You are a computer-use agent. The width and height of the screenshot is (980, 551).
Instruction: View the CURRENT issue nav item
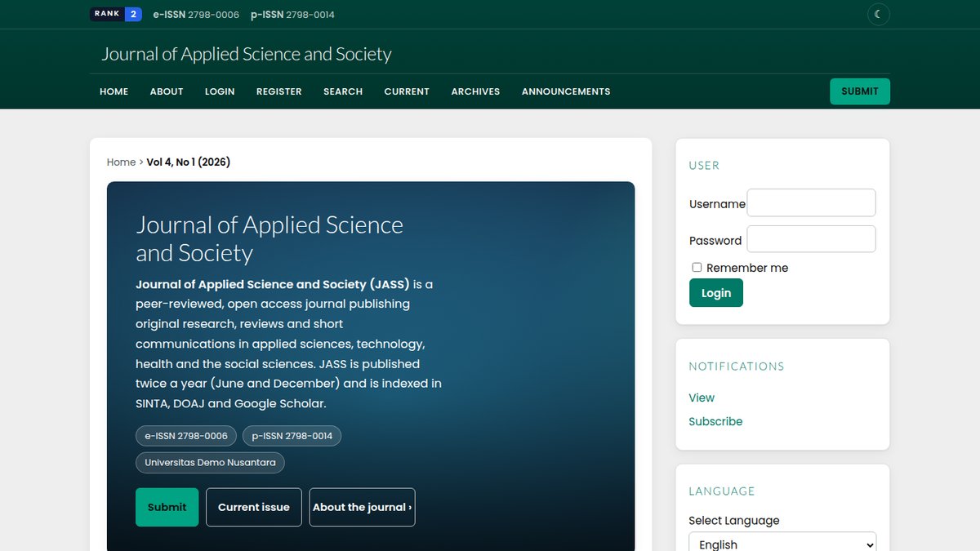pyautogui.click(x=407, y=91)
